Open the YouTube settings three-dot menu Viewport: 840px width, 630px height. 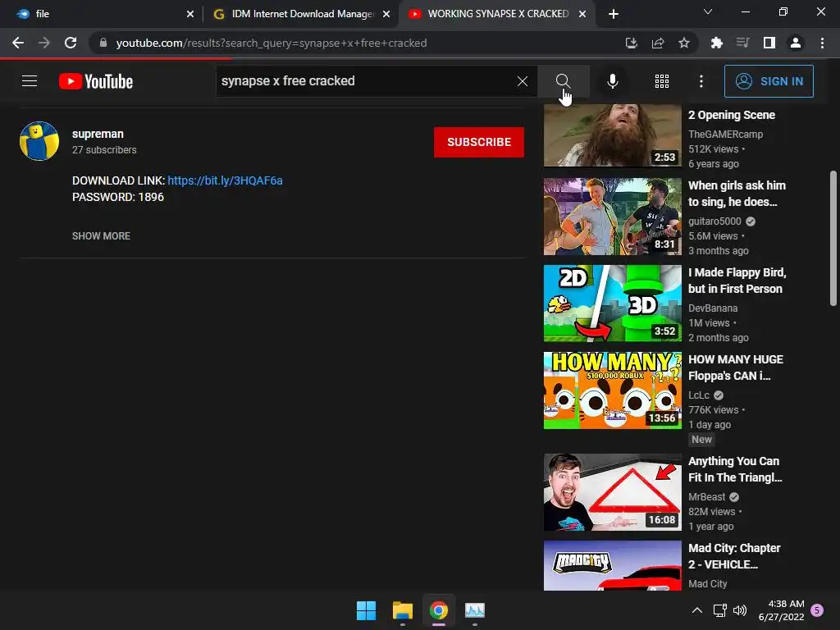coord(701,81)
